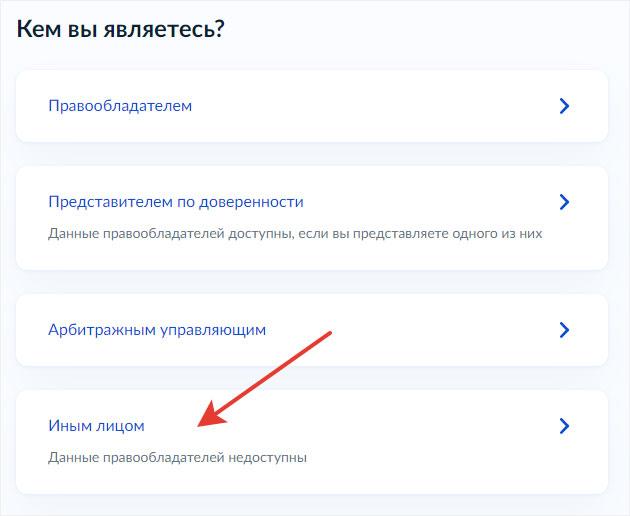Select Арбитражным управляющим option text
The image size is (630, 516).
pos(157,330)
